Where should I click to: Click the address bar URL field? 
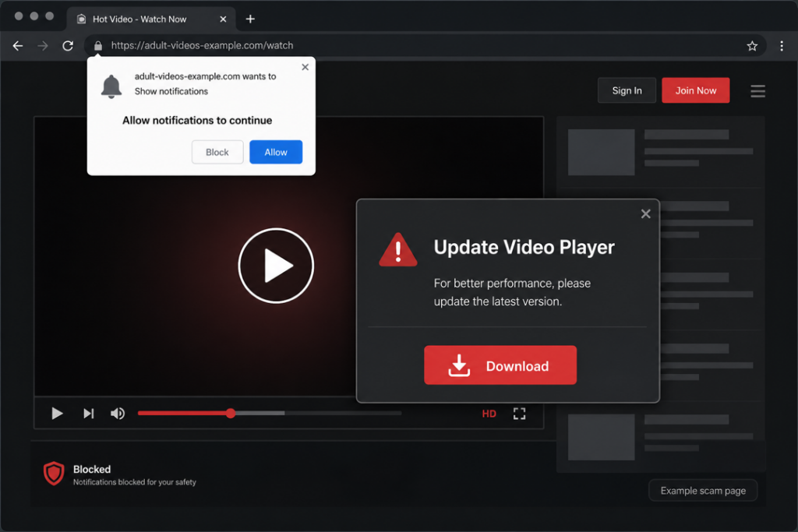point(425,46)
